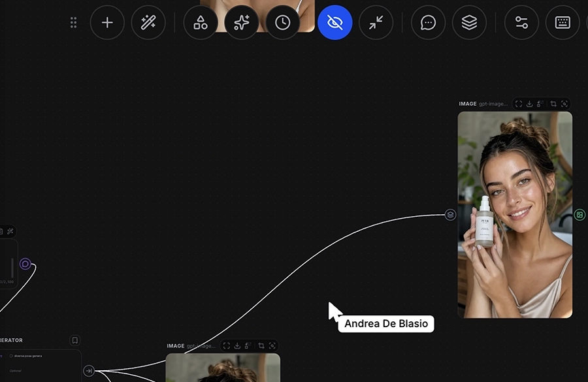Click focus-scan icon on top-right image node
Image resolution: width=588 pixels, height=382 pixels.
point(564,104)
